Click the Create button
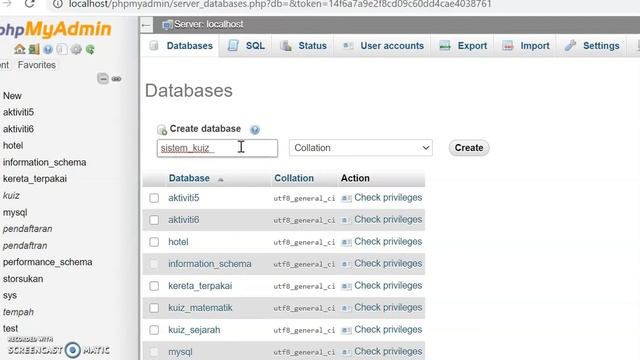 click(469, 148)
